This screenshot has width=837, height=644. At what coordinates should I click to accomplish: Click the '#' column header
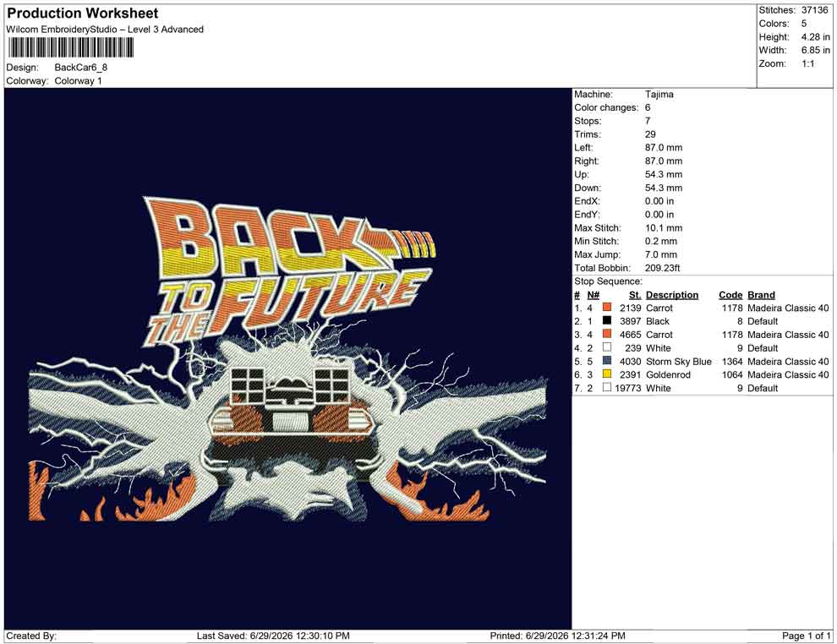[577, 295]
